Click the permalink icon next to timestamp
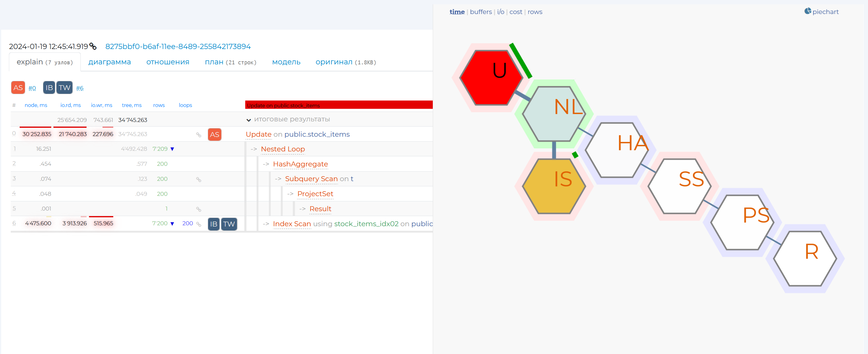 pos(93,47)
